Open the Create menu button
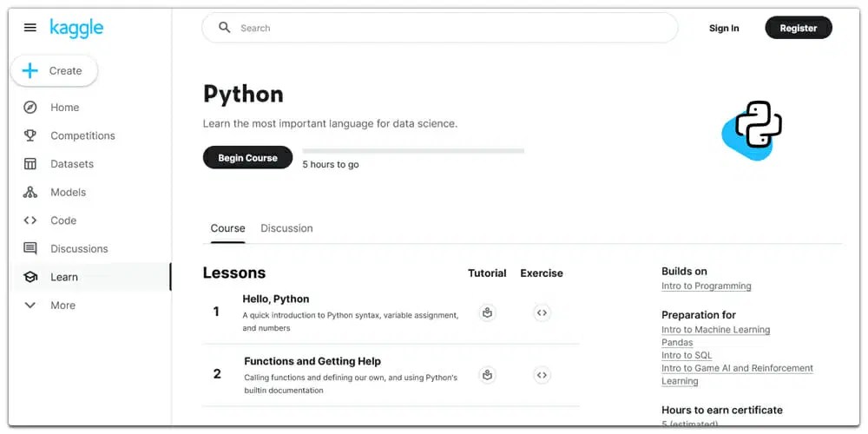Screen dimensions: 868x434 tap(54, 71)
